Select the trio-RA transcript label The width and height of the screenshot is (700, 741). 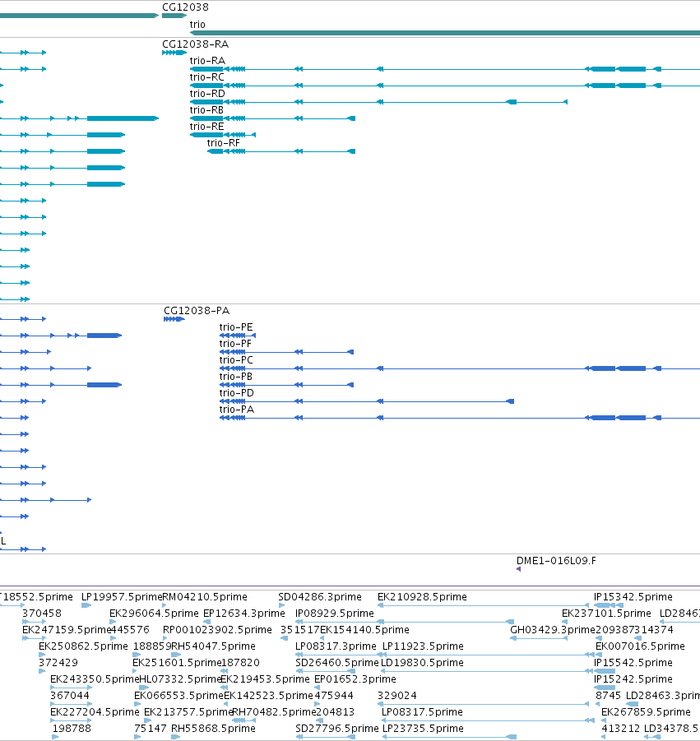click(207, 61)
